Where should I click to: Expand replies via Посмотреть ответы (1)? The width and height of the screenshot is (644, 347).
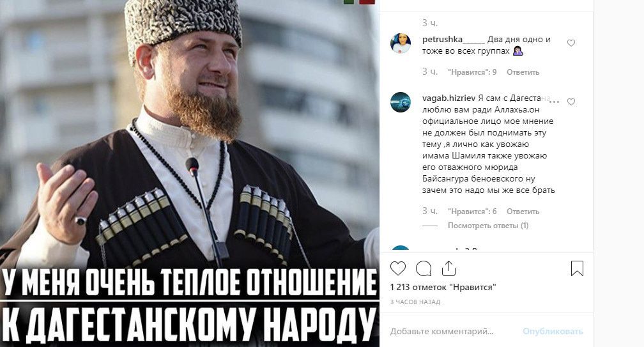click(x=488, y=226)
